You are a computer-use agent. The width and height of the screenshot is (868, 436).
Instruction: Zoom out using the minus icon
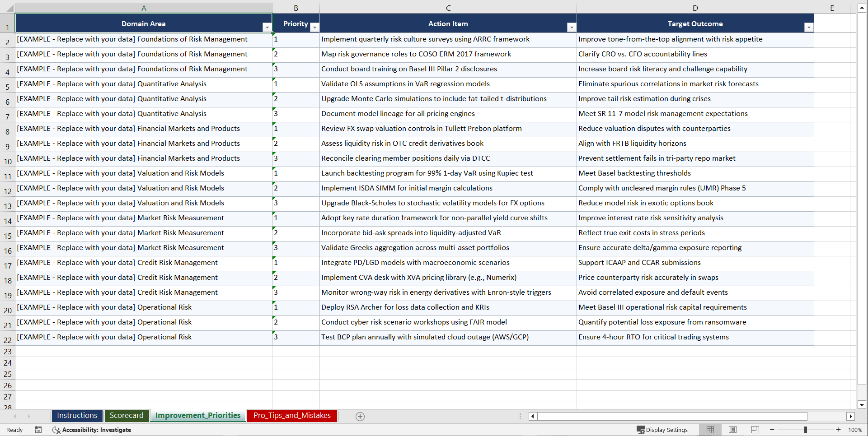pos(772,429)
